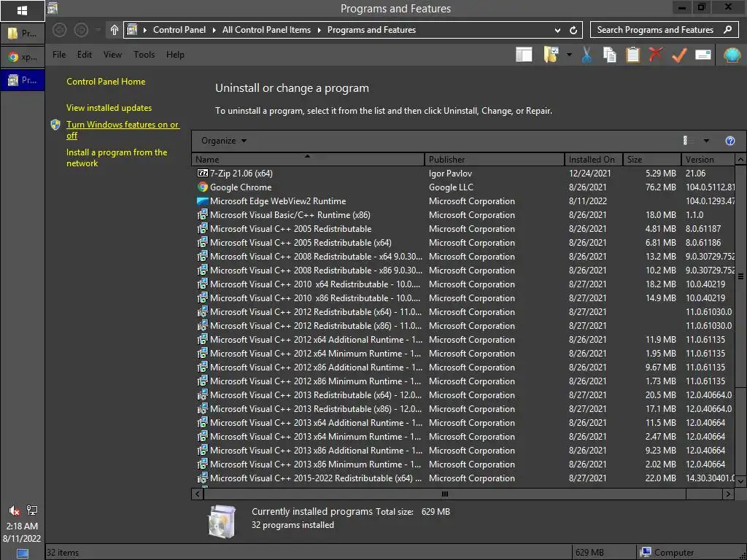This screenshot has width=747, height=560.
Task: Click the Cut scissors toolbar icon
Action: tap(587, 55)
